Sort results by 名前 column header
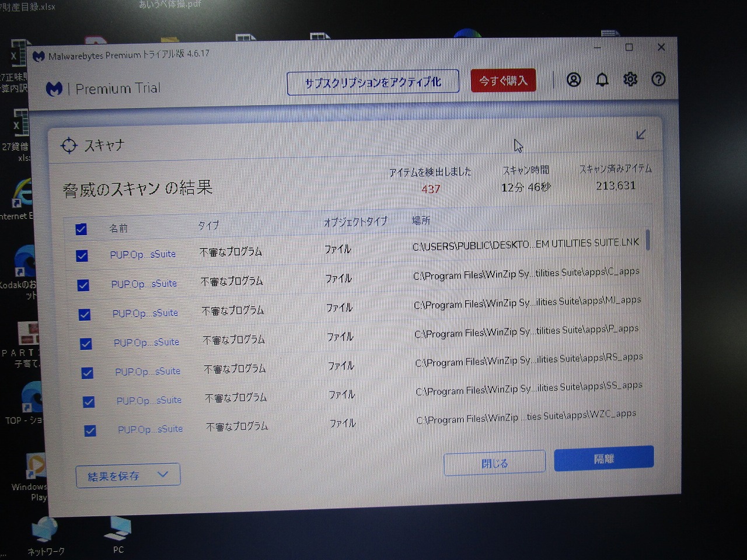 click(118, 228)
